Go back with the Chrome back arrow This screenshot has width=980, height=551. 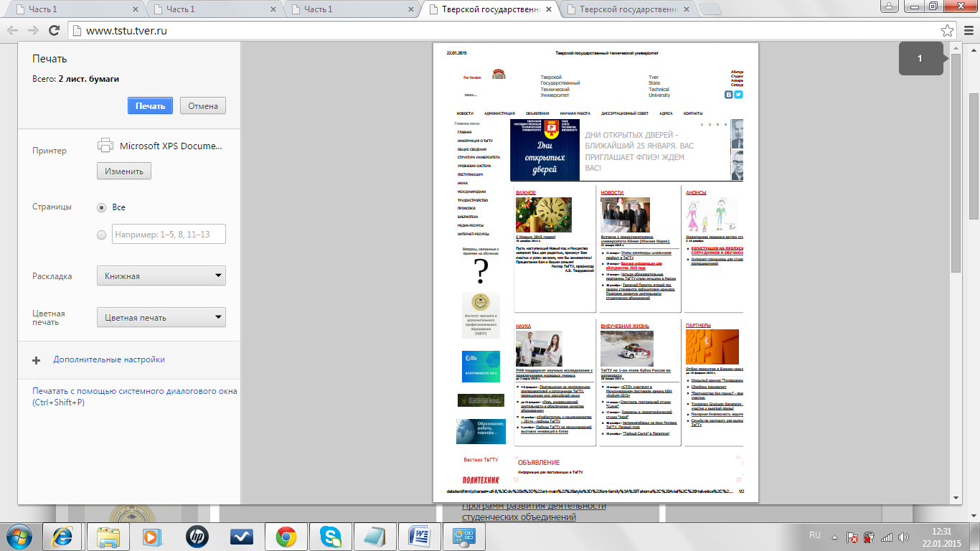tap(12, 31)
